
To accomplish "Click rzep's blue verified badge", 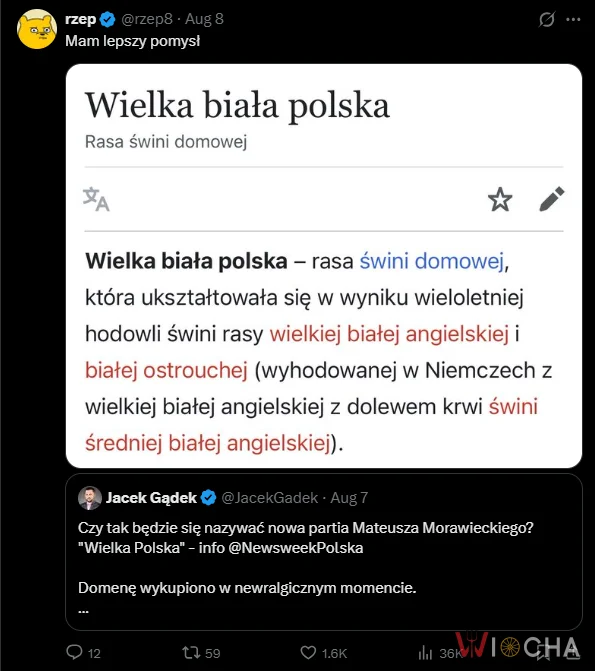I will click(x=107, y=19).
